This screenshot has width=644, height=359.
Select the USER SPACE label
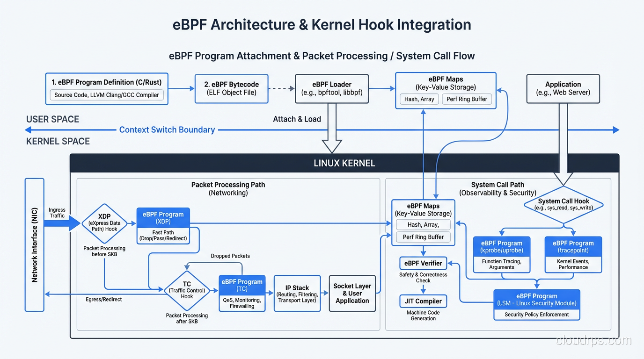pyautogui.click(x=52, y=119)
